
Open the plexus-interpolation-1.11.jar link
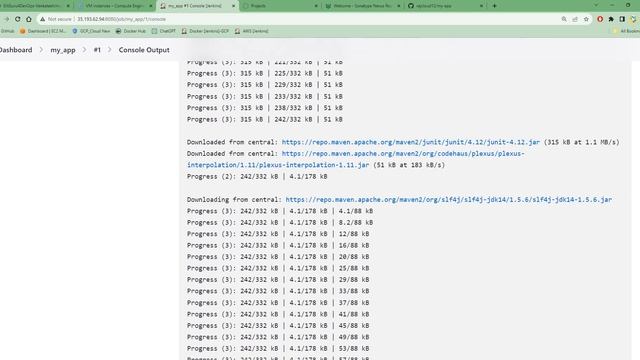pyautogui.click(x=356, y=159)
